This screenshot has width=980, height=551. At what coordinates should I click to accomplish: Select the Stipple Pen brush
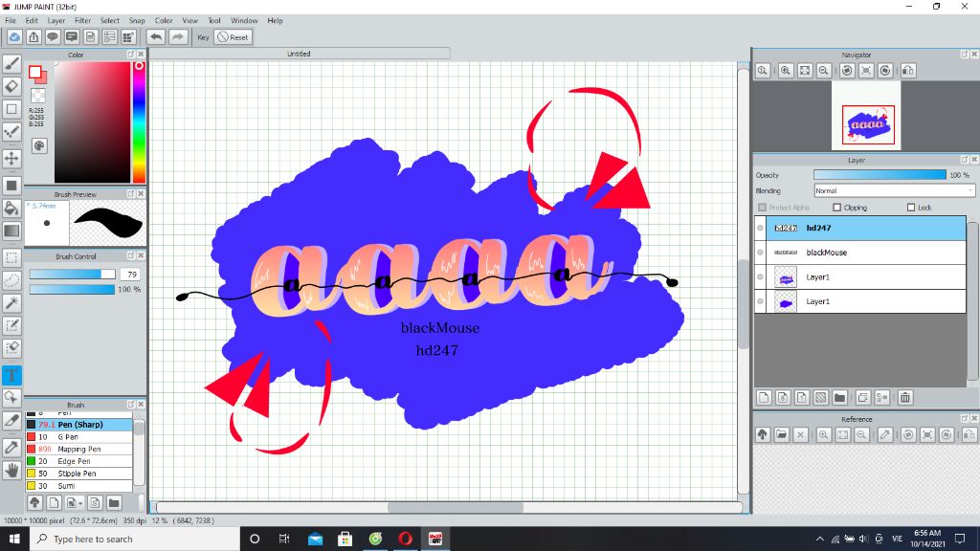78,474
